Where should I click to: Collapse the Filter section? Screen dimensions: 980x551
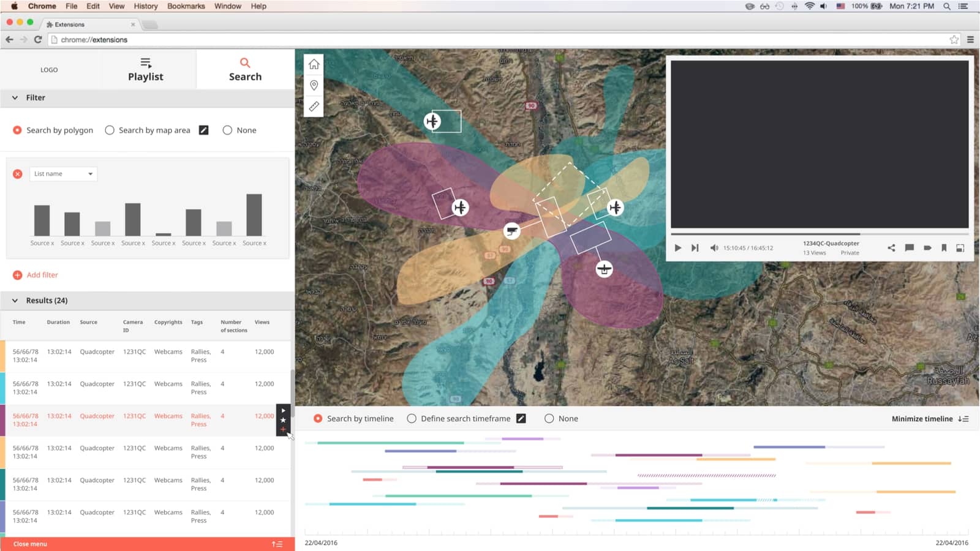pos(15,98)
